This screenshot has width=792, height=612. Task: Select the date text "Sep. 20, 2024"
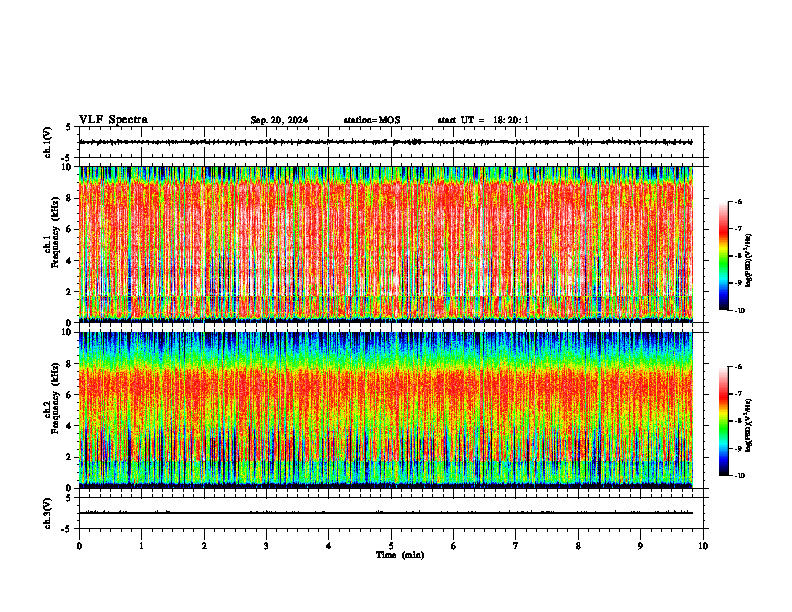279,120
